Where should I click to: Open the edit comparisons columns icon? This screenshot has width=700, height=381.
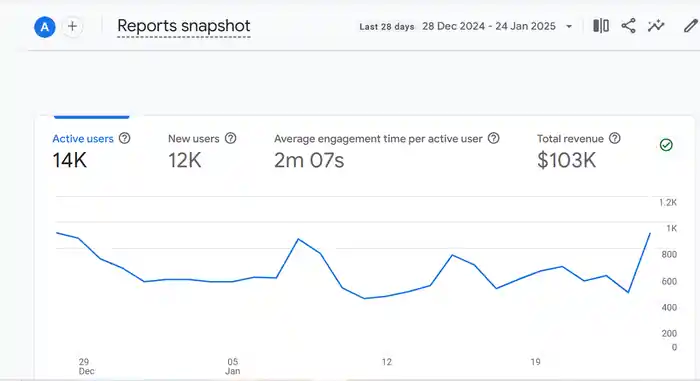601,26
